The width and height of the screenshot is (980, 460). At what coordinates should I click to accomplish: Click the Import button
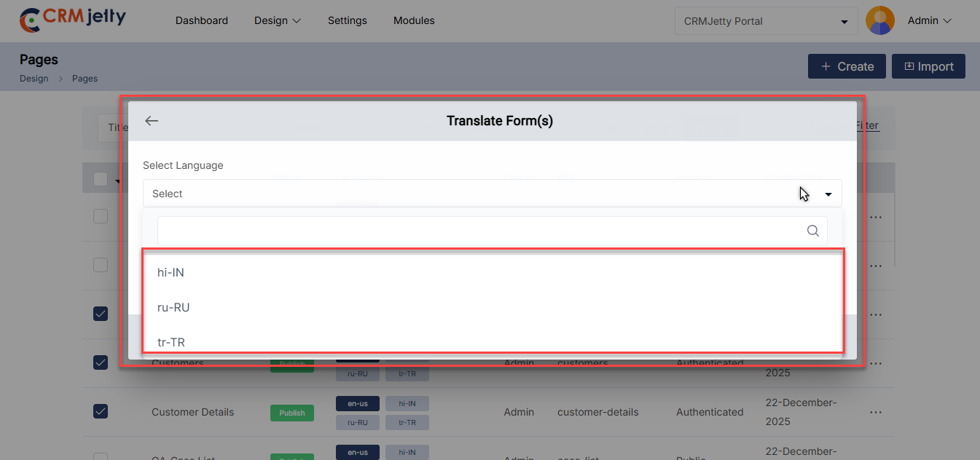(x=928, y=66)
